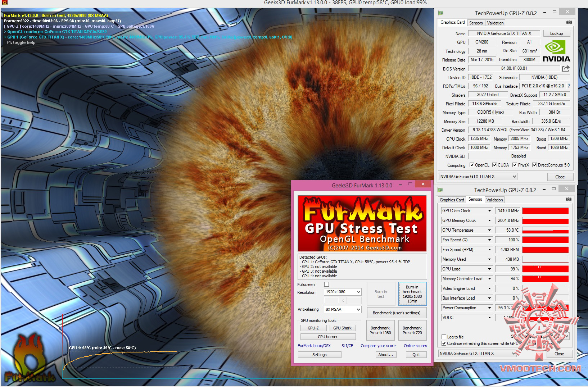This screenshot has height=387, width=588.
Task: Expand the GPU Core Clock sensor dropdown
Action: pyautogui.click(x=489, y=211)
